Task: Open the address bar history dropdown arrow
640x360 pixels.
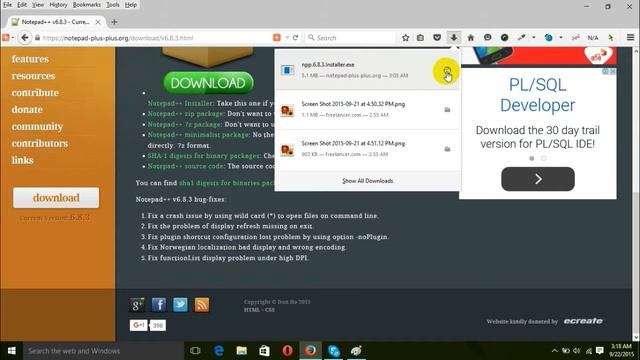Action: point(287,38)
